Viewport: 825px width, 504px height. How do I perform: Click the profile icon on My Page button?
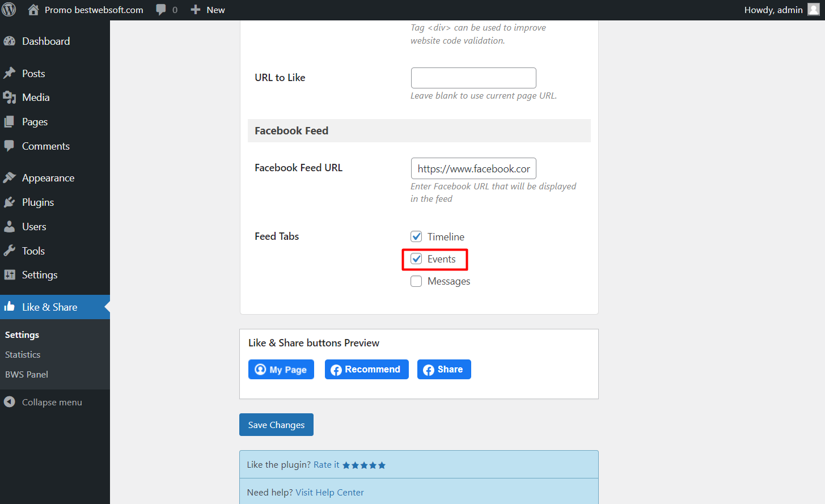point(260,370)
